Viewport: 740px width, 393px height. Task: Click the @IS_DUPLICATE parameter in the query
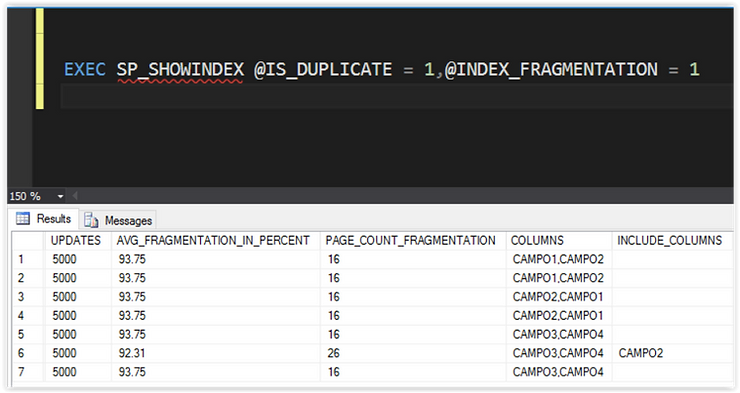[x=323, y=70]
